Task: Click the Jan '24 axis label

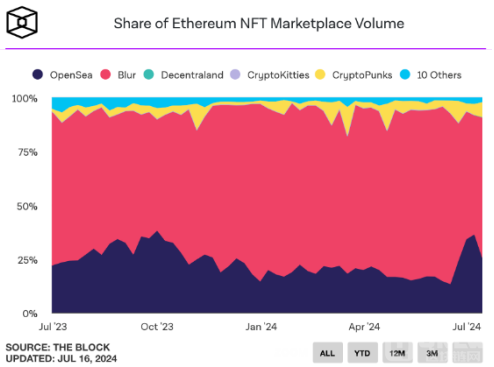Action: (x=261, y=327)
